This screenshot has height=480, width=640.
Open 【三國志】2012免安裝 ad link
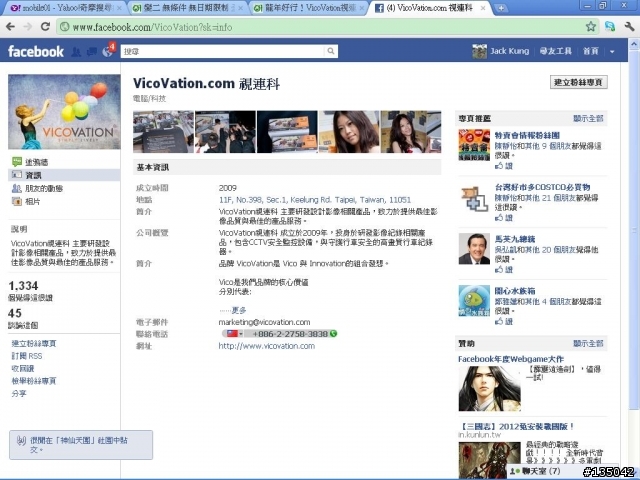click(x=516, y=427)
